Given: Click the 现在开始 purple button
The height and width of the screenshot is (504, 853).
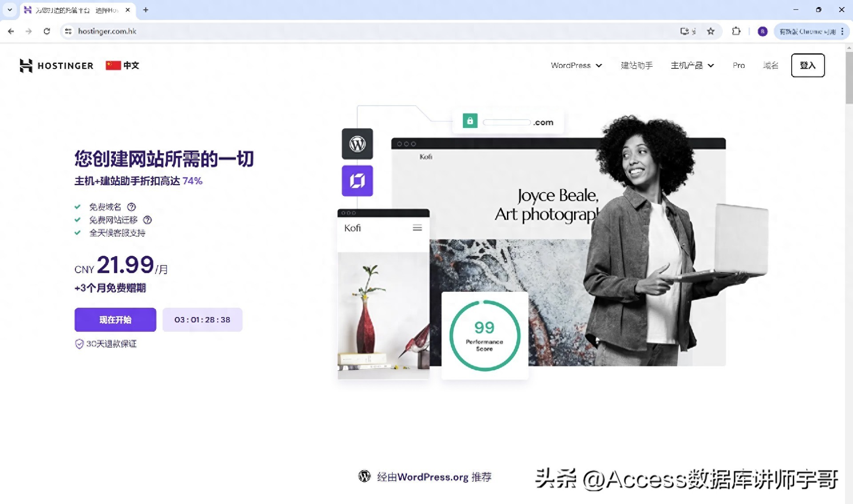Looking at the screenshot, I should [x=115, y=320].
